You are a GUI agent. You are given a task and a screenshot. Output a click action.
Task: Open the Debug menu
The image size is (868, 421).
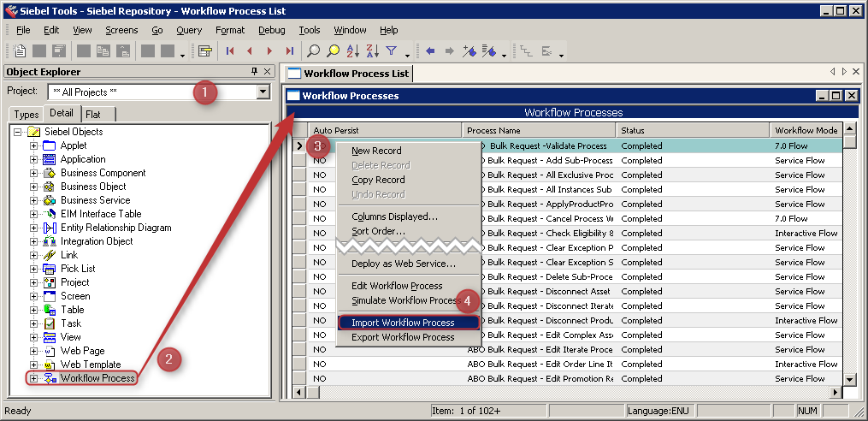(272, 30)
